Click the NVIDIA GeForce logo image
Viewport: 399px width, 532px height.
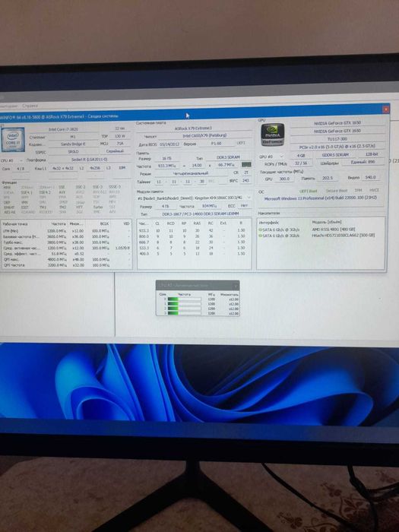click(x=272, y=135)
